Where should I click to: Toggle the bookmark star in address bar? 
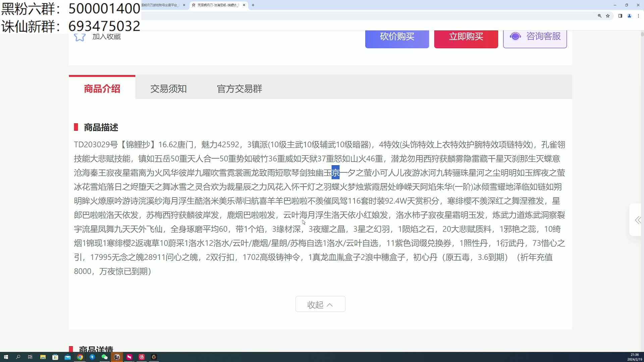point(608,16)
